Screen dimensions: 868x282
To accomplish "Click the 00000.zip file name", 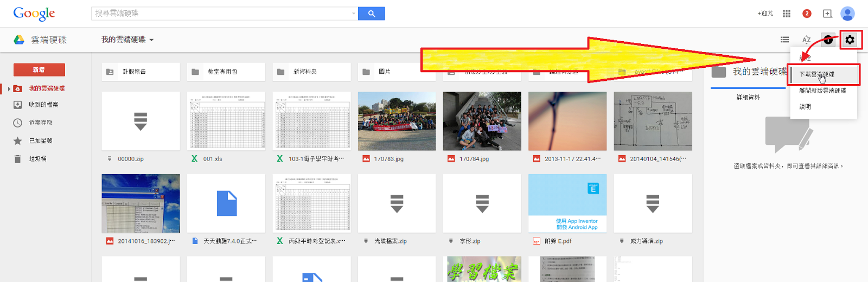I will point(131,159).
